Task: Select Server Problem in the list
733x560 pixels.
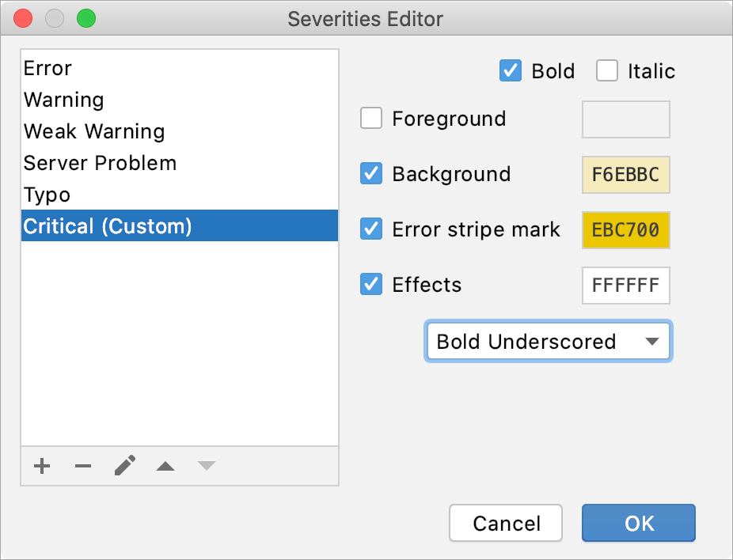Action: pyautogui.click(x=100, y=164)
